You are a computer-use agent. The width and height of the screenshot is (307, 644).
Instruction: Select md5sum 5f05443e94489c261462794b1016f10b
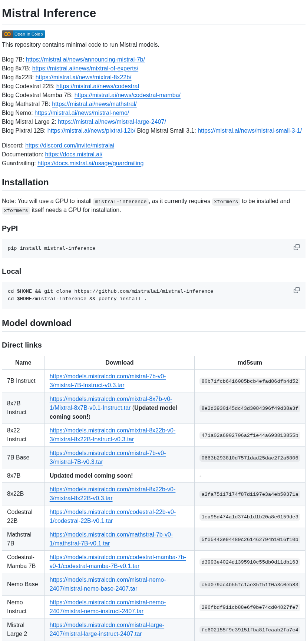[x=250, y=540]
